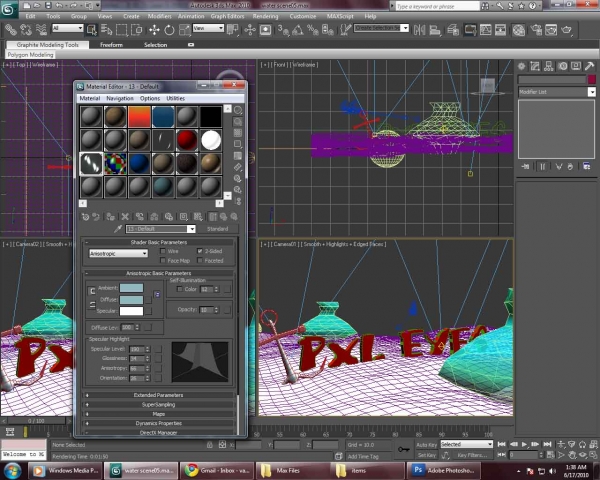The image size is (600, 480).
Task: Pick material with the eyedropper icon
Action: tap(118, 229)
